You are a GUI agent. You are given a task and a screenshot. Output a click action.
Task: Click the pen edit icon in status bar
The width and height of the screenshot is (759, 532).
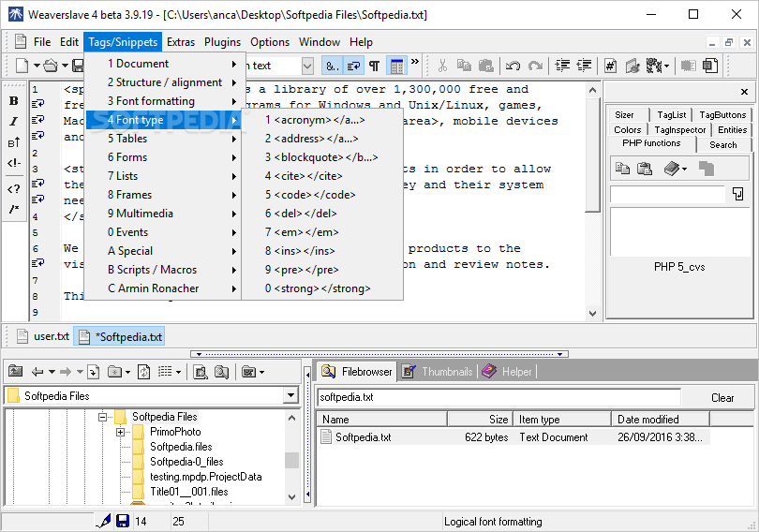(x=103, y=521)
